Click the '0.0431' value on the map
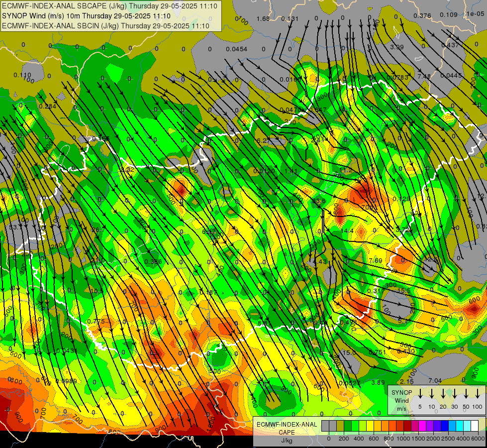 coord(66,351)
